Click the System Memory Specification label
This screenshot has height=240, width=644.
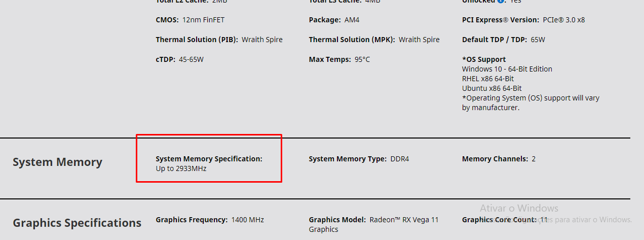(x=209, y=159)
